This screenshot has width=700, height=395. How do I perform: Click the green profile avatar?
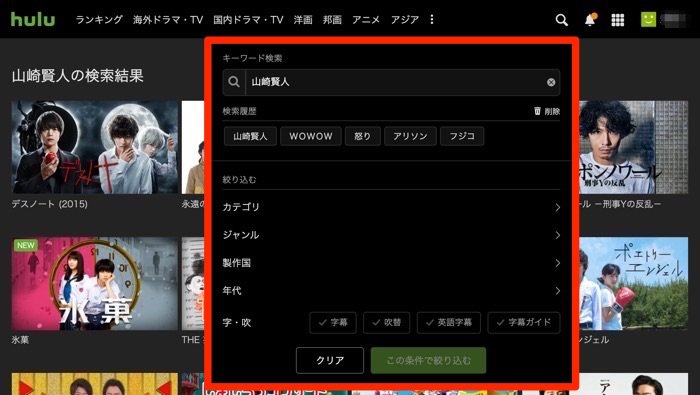(648, 19)
